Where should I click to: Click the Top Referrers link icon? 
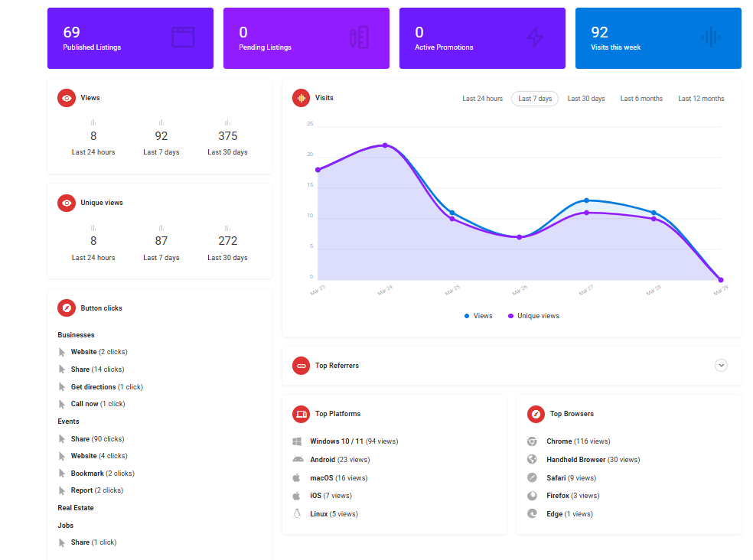[x=302, y=366]
